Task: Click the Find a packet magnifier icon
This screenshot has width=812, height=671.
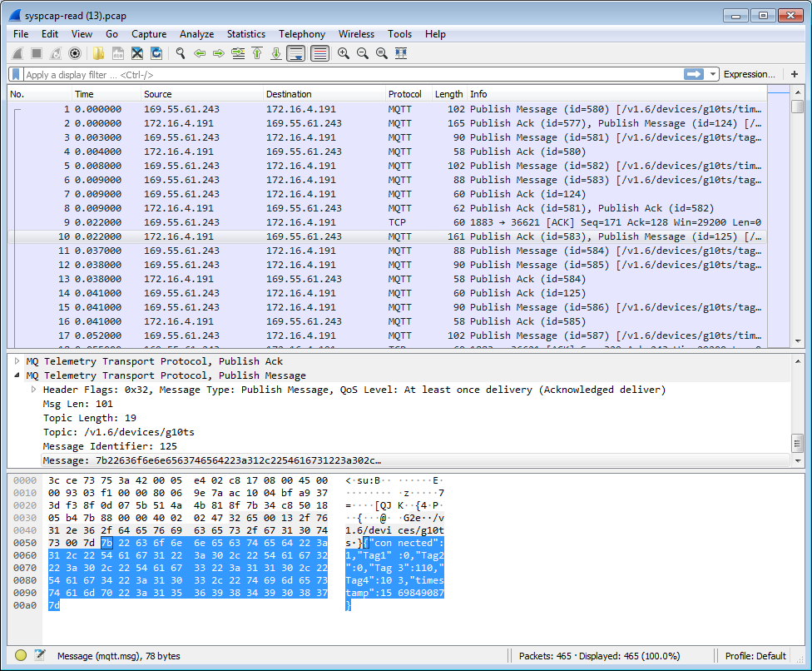Action: (181, 53)
